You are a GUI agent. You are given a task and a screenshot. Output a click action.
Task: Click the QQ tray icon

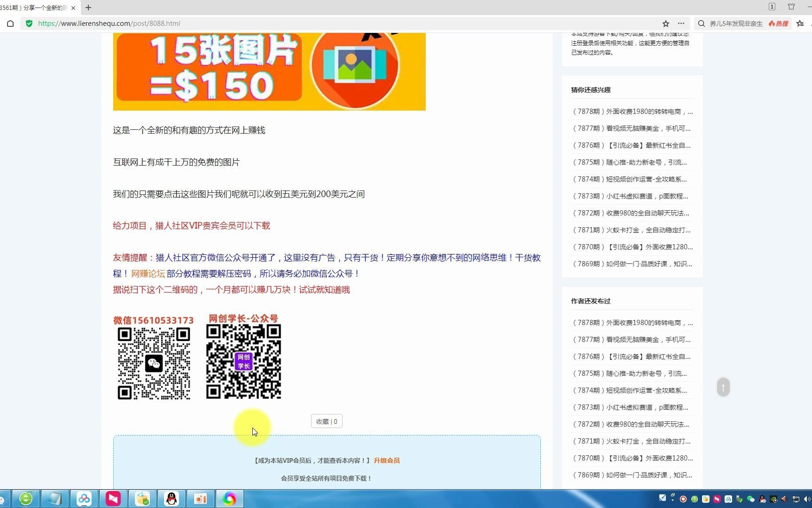pos(762,499)
